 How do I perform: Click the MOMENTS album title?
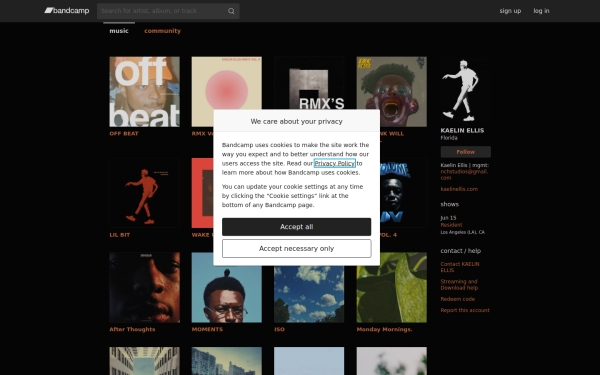pyautogui.click(x=207, y=329)
